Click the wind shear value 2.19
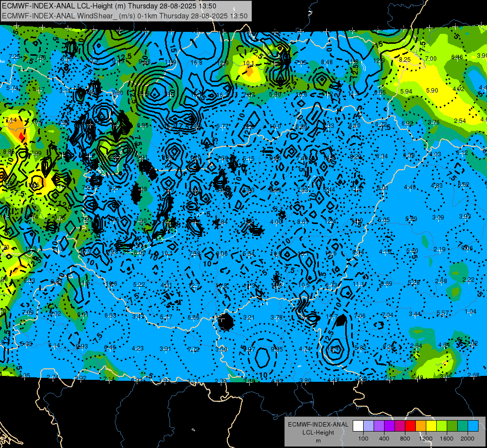487x448 pixels. point(439,249)
